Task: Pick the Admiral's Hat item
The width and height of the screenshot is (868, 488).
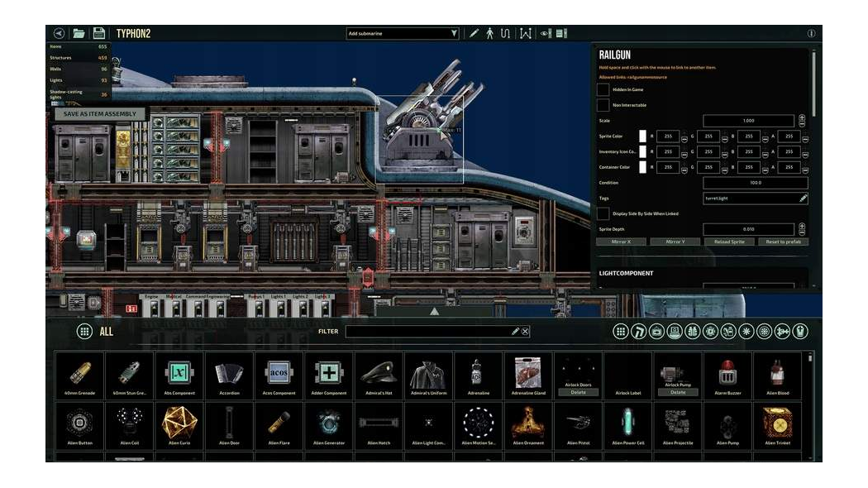Action: [x=379, y=376]
